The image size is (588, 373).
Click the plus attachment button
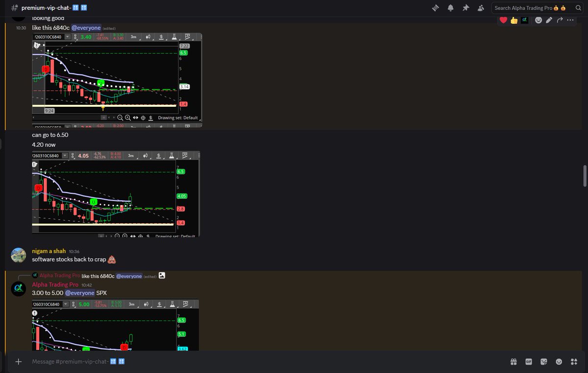pyautogui.click(x=18, y=361)
